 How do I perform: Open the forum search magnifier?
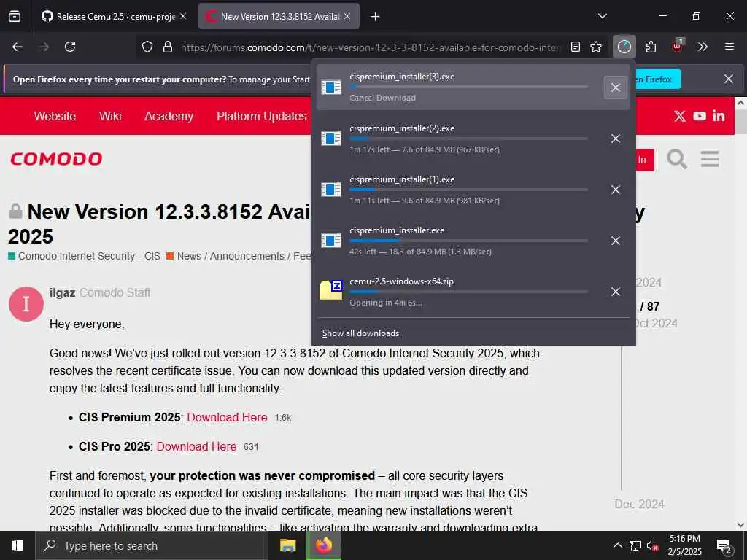(x=677, y=159)
